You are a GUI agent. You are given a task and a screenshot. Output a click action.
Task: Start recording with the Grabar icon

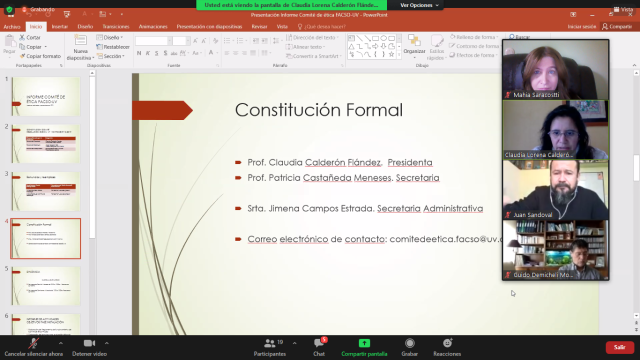point(409,343)
